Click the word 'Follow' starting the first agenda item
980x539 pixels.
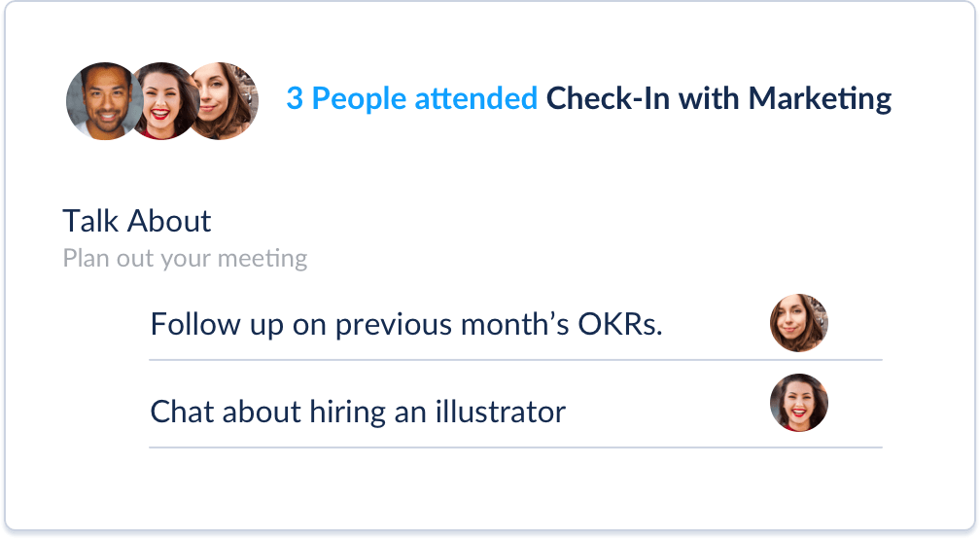point(195,325)
